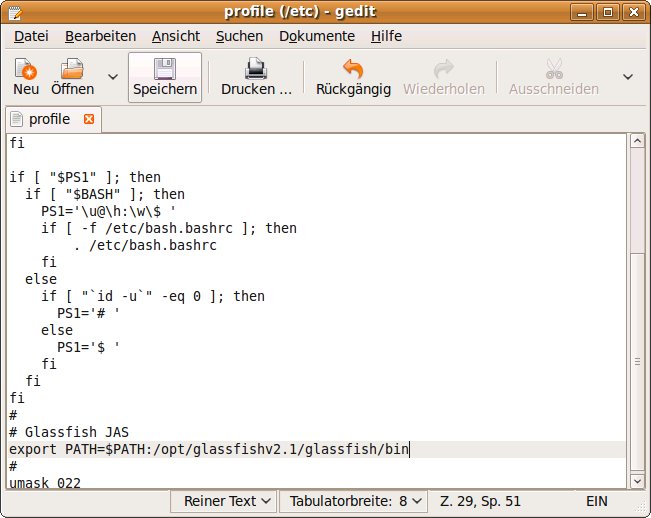The width and height of the screenshot is (651, 518).
Task: Open the Suchen menu
Action: pyautogui.click(x=239, y=36)
